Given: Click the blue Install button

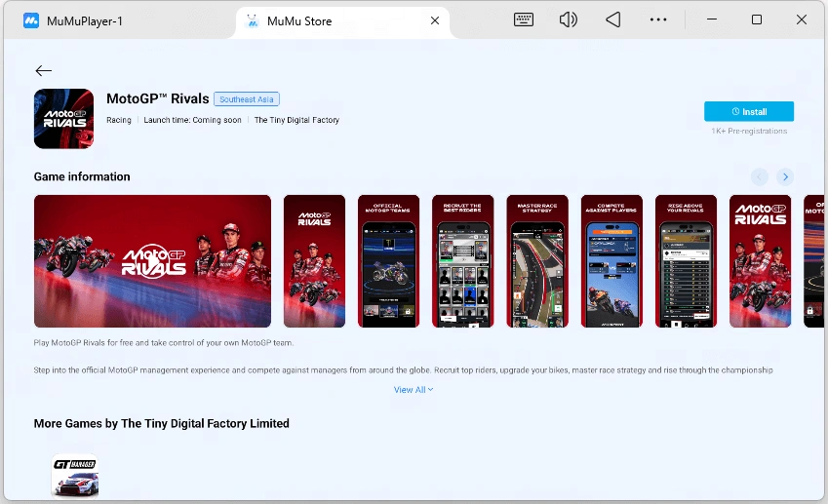Looking at the screenshot, I should (749, 111).
